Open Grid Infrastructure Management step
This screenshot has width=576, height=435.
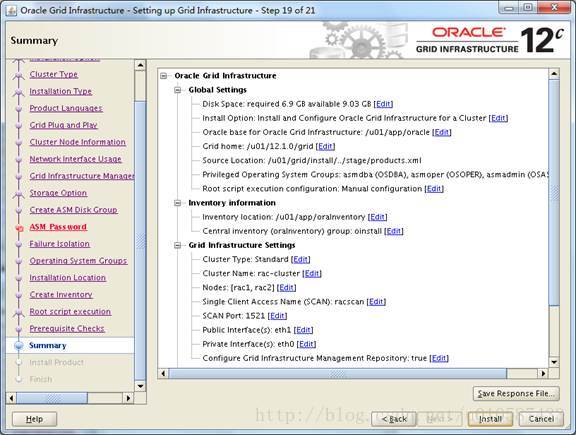pyautogui.click(x=82, y=176)
